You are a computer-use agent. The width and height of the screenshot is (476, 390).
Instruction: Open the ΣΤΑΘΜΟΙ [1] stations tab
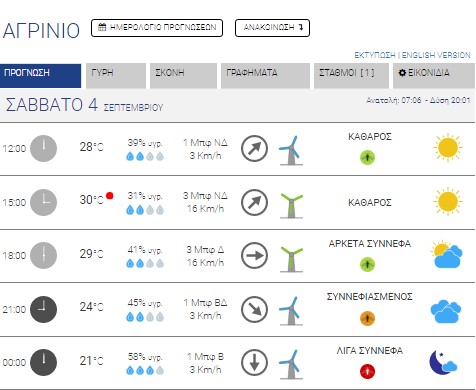coord(351,76)
